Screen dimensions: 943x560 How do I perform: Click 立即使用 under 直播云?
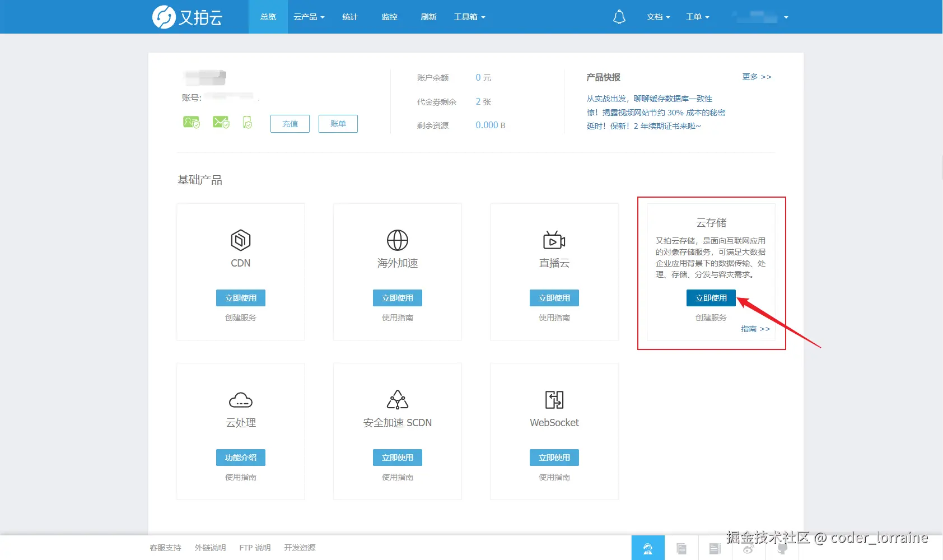click(x=554, y=298)
